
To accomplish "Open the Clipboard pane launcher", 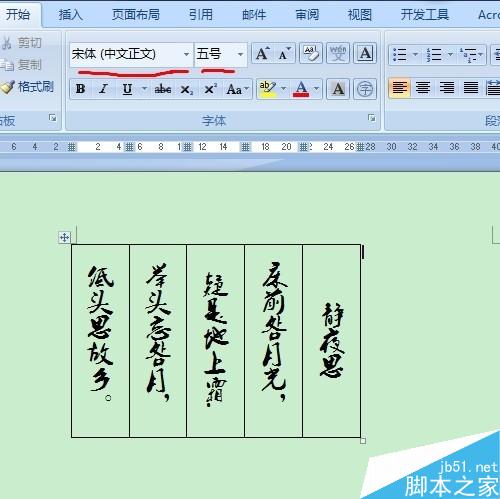I will [x=52, y=118].
